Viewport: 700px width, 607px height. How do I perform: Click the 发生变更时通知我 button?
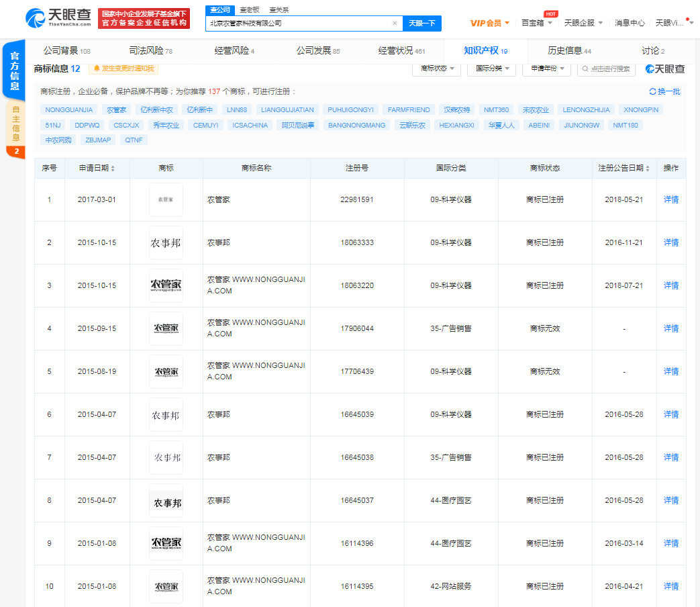[x=123, y=68]
